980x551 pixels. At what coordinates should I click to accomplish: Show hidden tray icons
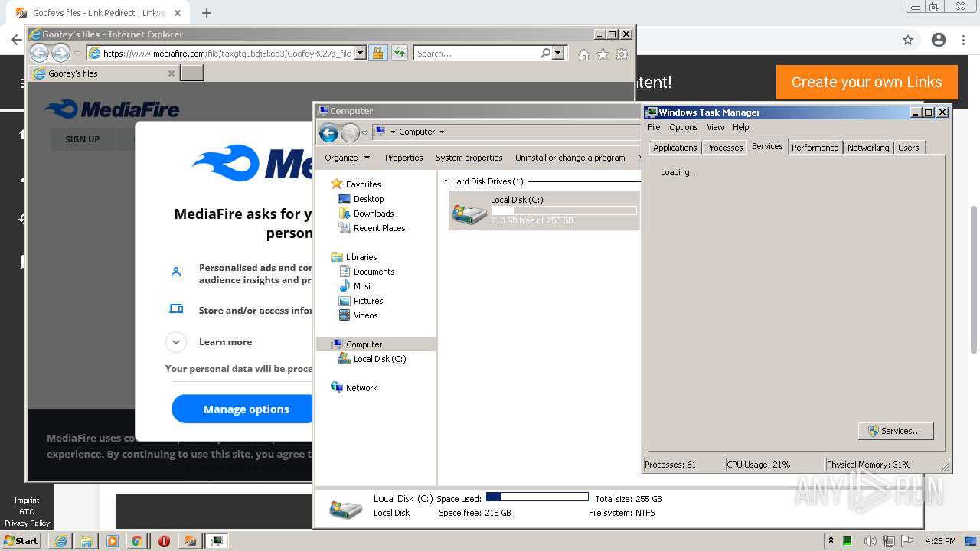point(831,541)
